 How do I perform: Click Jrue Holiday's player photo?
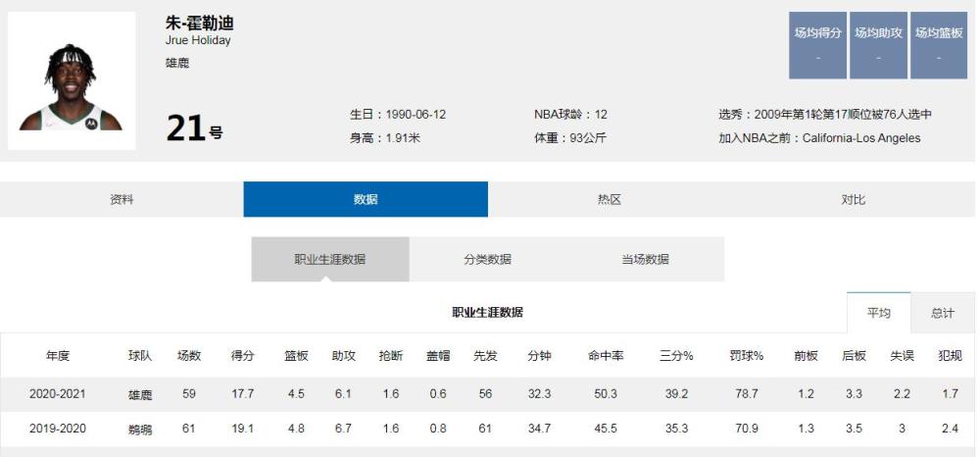[72, 80]
